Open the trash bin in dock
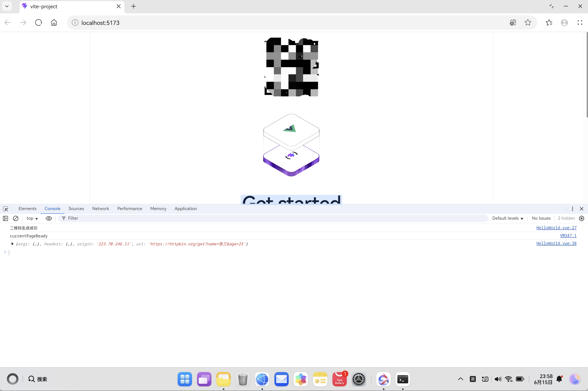The height and width of the screenshot is (391, 588). [243, 379]
